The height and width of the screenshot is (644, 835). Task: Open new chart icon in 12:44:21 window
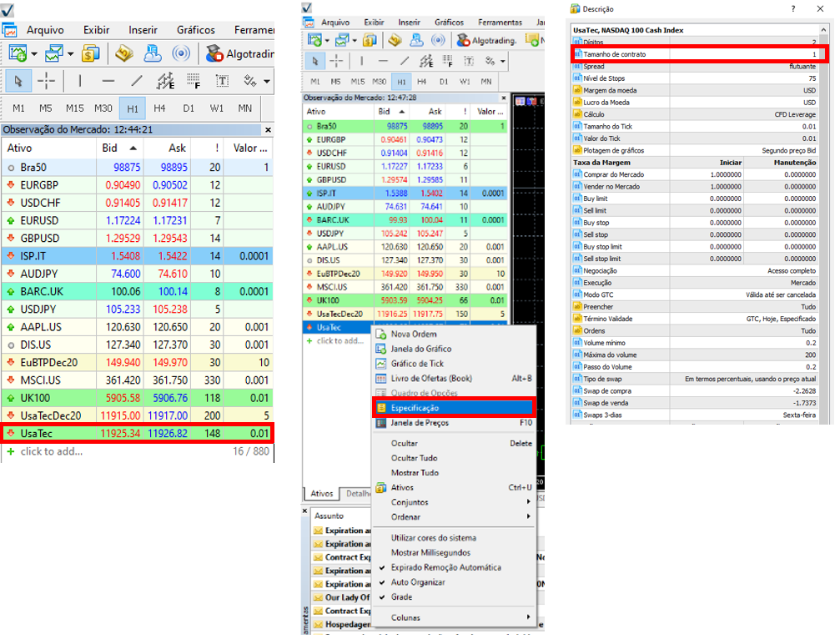tap(18, 53)
